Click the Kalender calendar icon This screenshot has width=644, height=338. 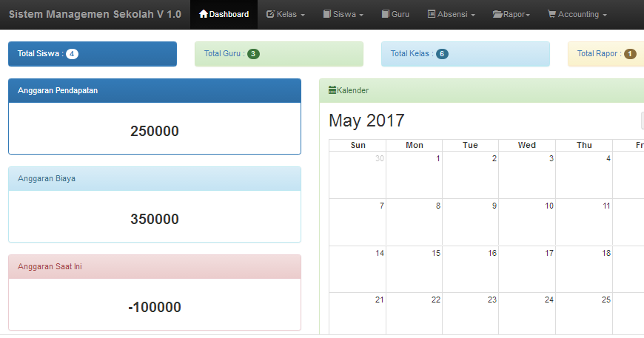(332, 90)
